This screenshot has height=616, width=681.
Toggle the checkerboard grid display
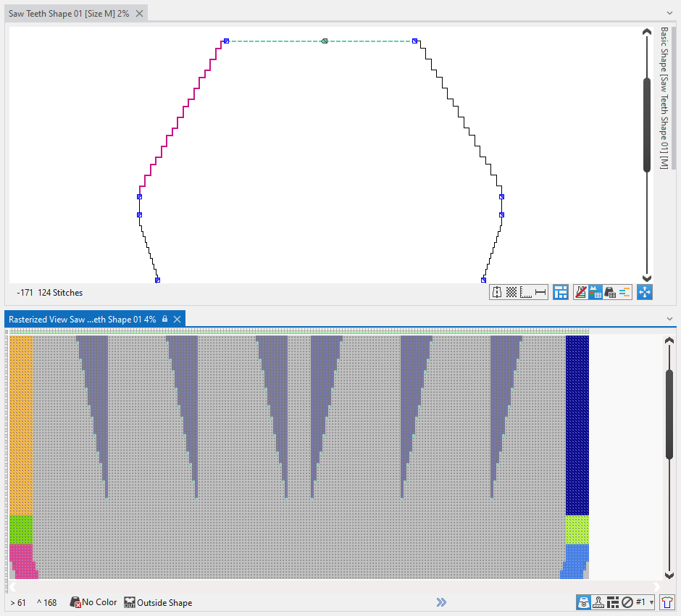point(511,292)
